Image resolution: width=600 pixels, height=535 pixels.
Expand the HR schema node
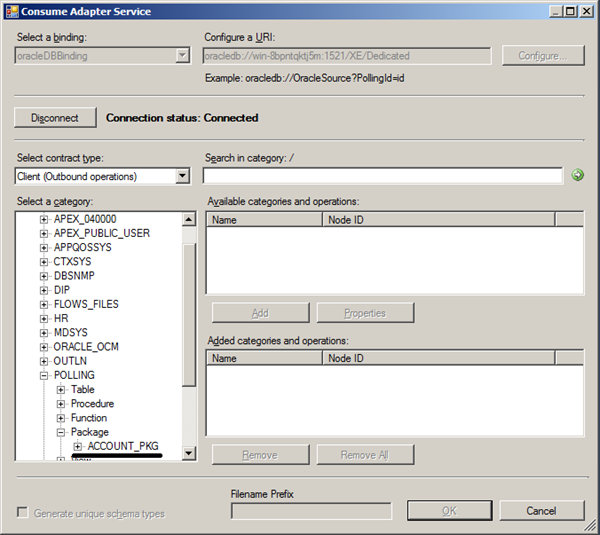pos(44,318)
